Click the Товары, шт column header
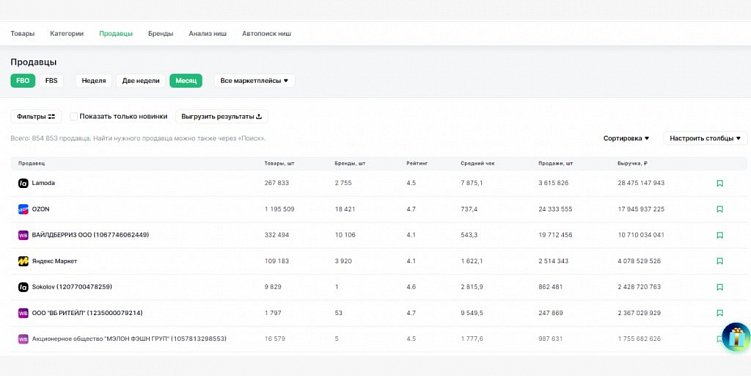The height and width of the screenshot is (376, 751). coord(279,163)
